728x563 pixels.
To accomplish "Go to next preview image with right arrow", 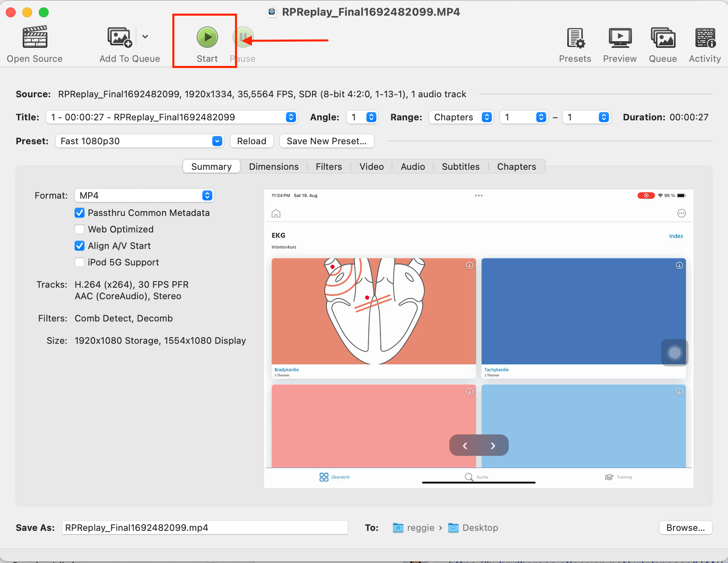I will click(493, 446).
